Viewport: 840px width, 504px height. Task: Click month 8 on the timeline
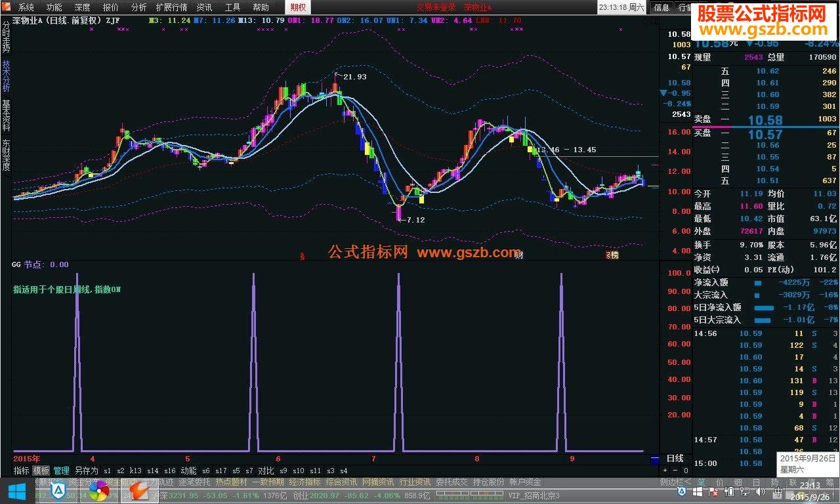point(477,459)
